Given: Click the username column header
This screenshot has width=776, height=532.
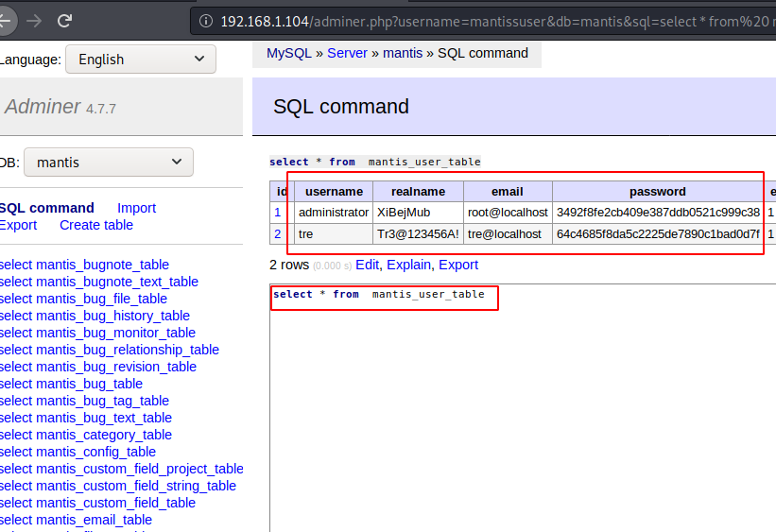Looking at the screenshot, I should [x=334, y=192].
